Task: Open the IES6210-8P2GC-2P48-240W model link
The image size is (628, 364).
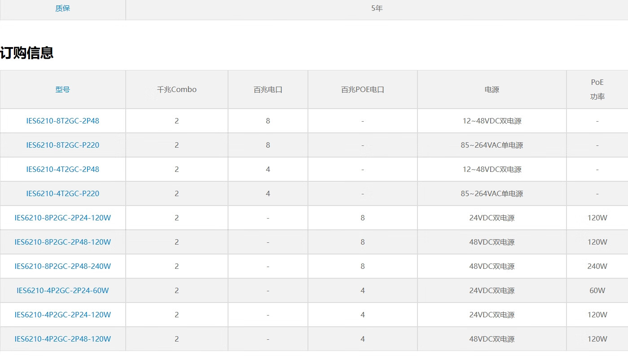Action: (63, 266)
